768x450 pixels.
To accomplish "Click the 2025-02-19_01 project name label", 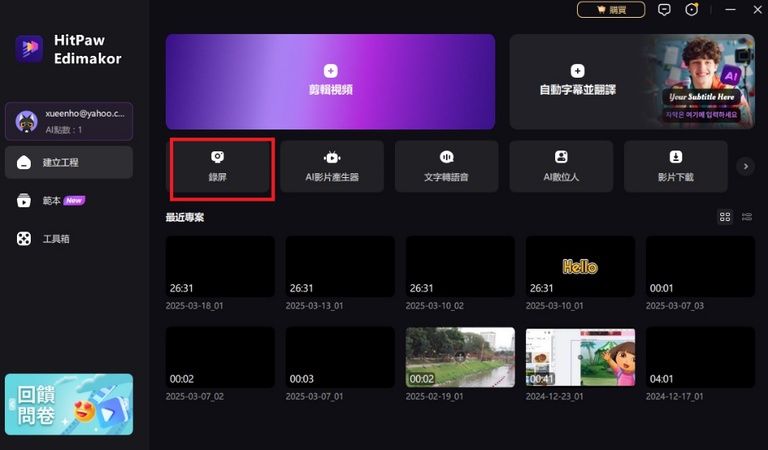I will [434, 396].
